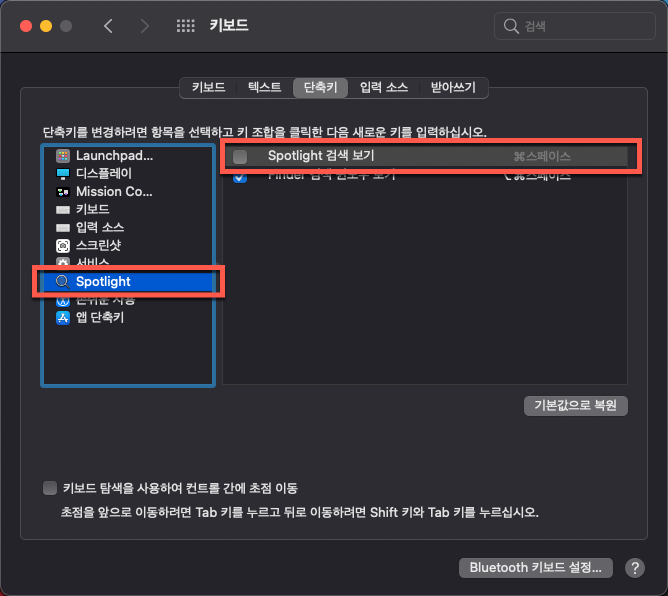Select Spotlight 검색 보기 row label
This screenshot has width=668, height=596.
[321, 155]
